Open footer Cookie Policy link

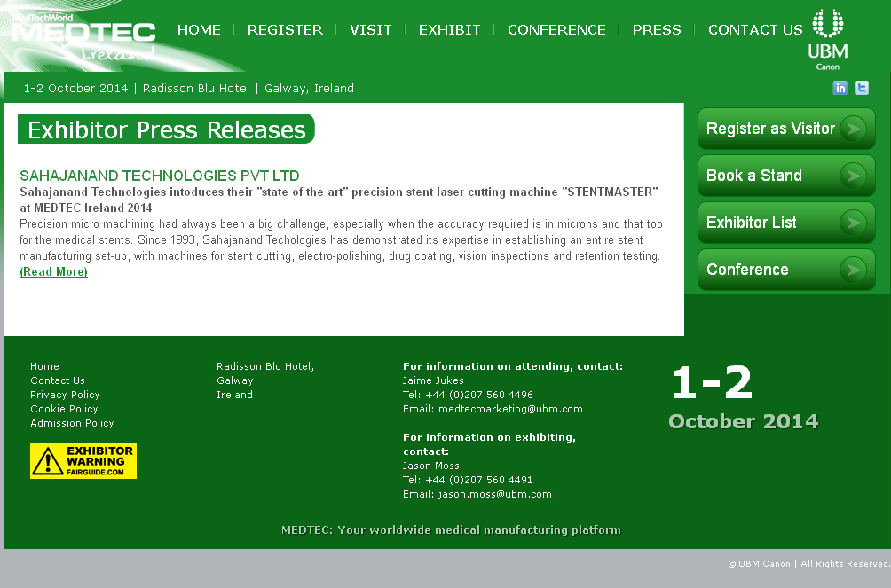point(64,409)
